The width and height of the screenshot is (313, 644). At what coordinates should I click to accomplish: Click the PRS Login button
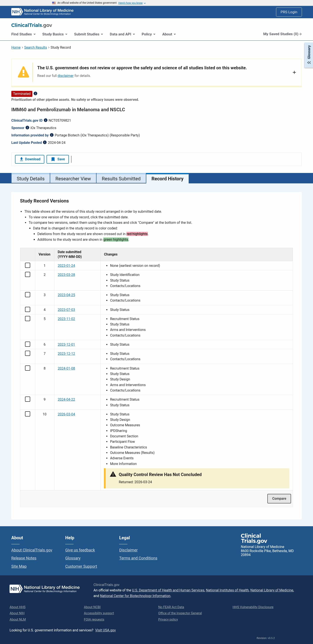click(x=289, y=12)
